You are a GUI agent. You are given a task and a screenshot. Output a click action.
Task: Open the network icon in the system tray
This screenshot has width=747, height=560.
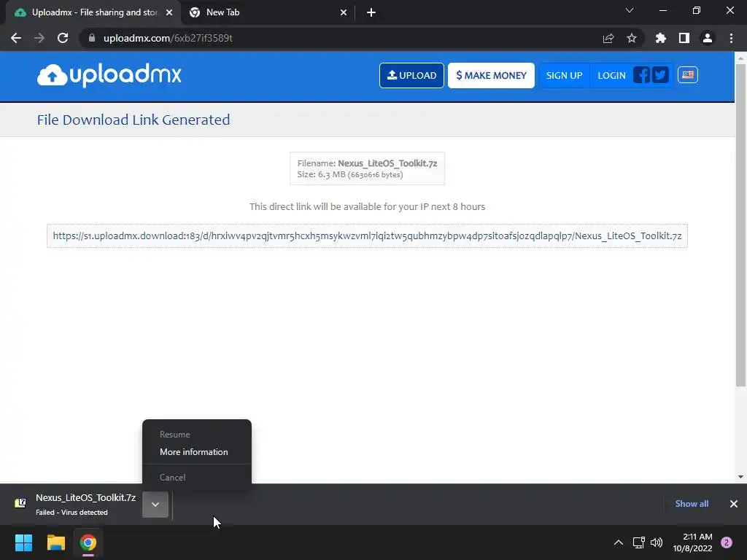pyautogui.click(x=638, y=542)
